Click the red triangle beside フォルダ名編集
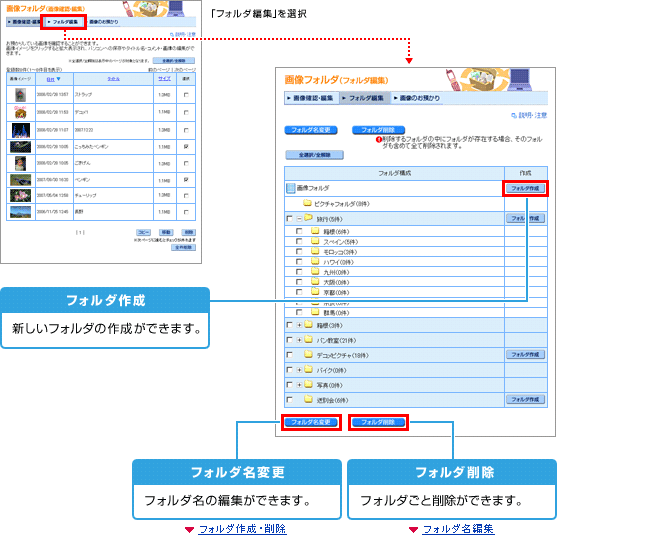 click(413, 529)
